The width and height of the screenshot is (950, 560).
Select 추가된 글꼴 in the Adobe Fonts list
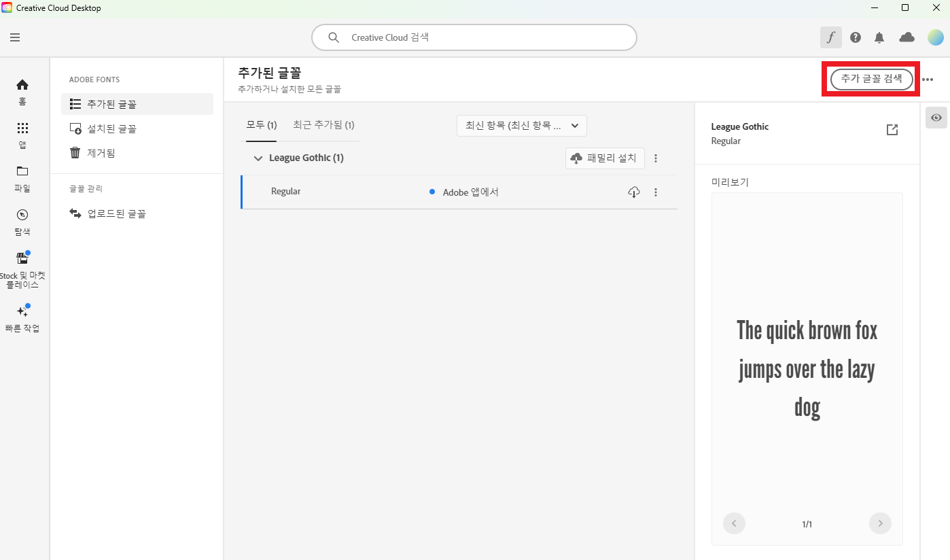click(x=137, y=104)
